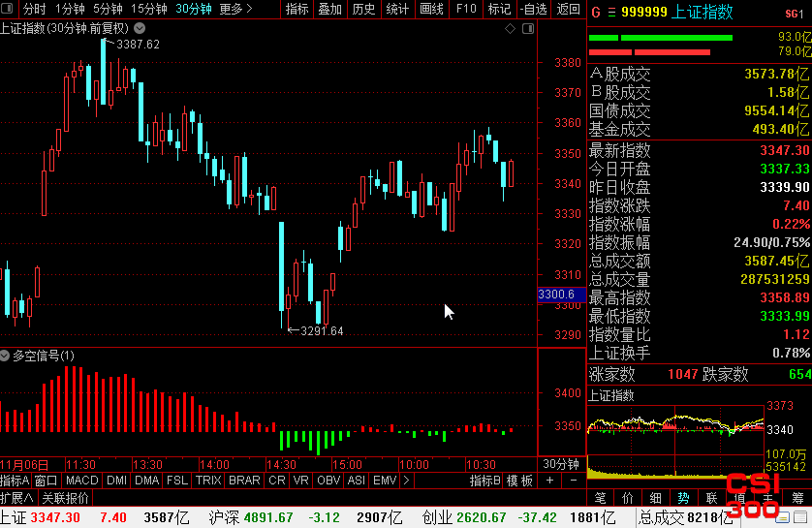Expand the 更多 periods menu
This screenshot has width=812, height=528.
235,9
